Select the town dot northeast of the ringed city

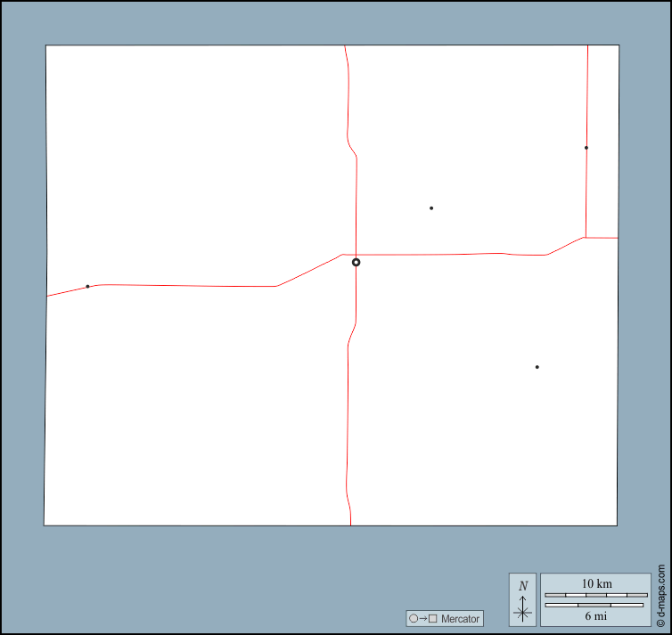tap(431, 208)
